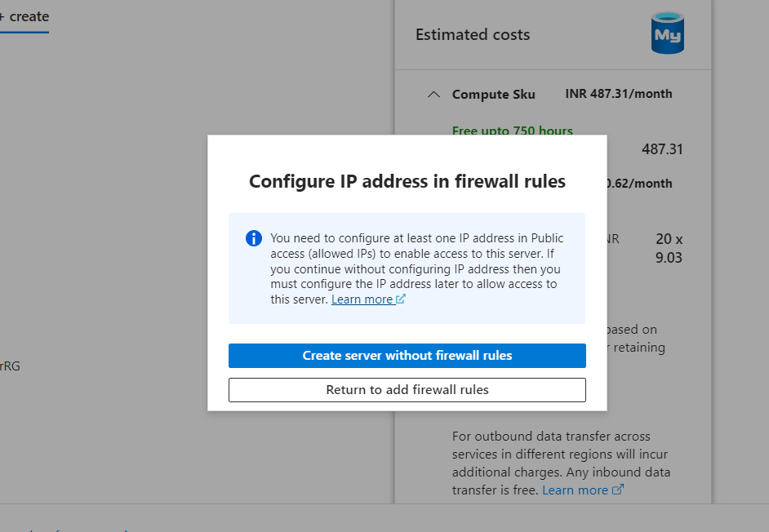Open Learn more link in firewall dialog
This screenshot has width=769, height=532.
(362, 299)
